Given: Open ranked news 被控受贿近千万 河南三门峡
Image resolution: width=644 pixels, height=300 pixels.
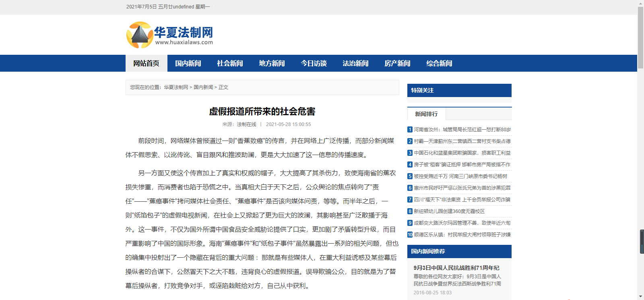Looking at the screenshot, I should pyautogui.click(x=460, y=176).
